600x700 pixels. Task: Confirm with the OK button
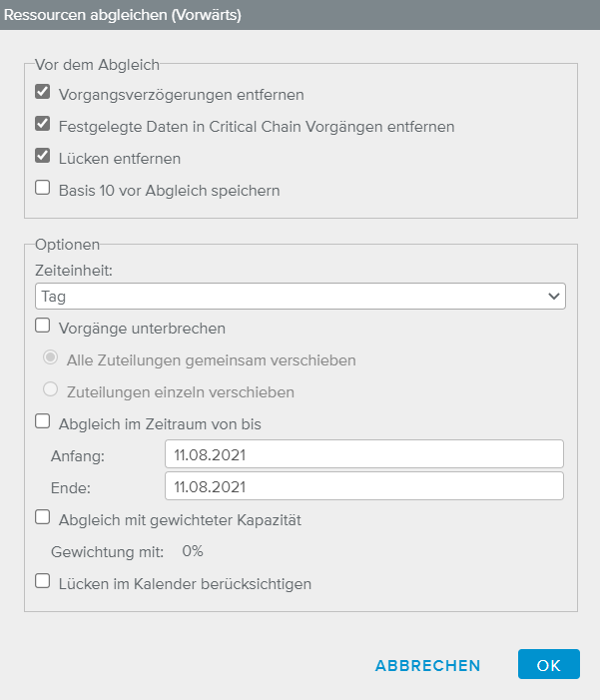[x=548, y=665]
